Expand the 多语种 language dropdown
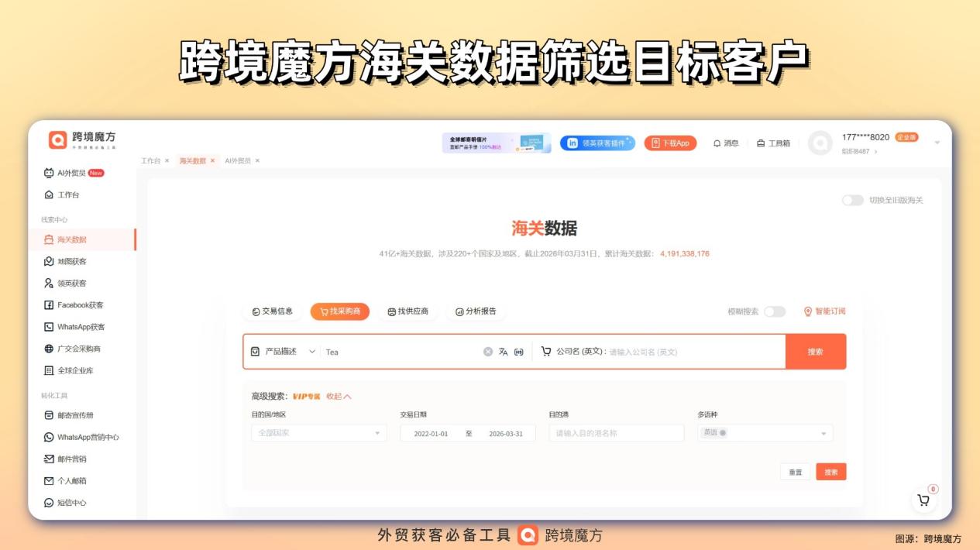The height and width of the screenshot is (550, 980). [x=765, y=433]
